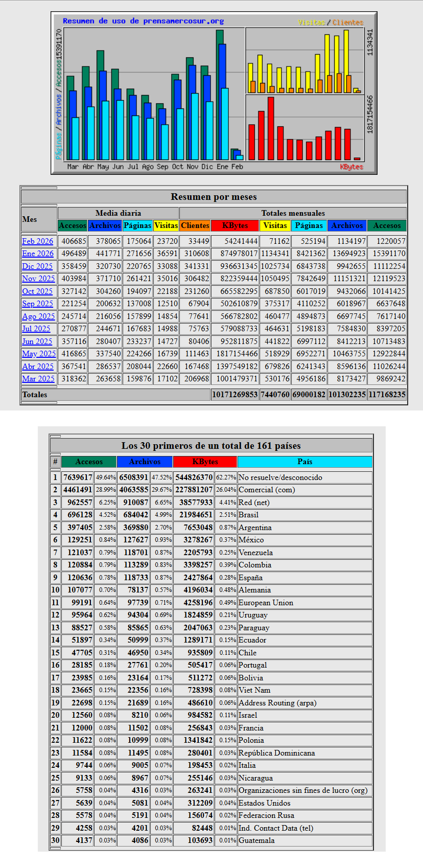
Task: Go to the Nov 2025 report
Action: tap(38, 279)
